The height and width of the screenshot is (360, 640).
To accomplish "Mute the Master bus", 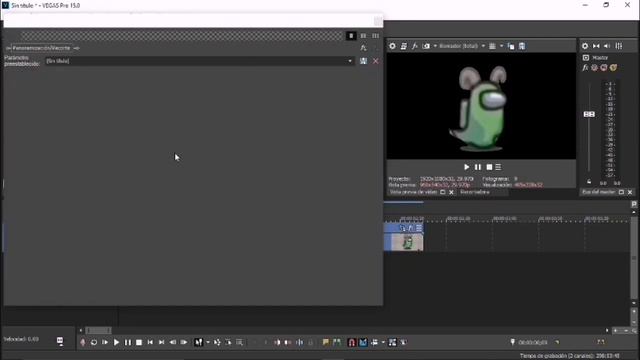I will 604,68.
